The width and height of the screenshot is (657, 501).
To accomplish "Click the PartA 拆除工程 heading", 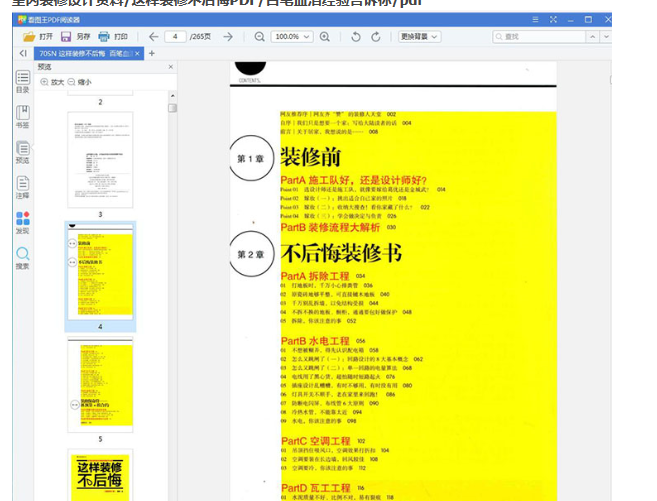I will 315,276.
